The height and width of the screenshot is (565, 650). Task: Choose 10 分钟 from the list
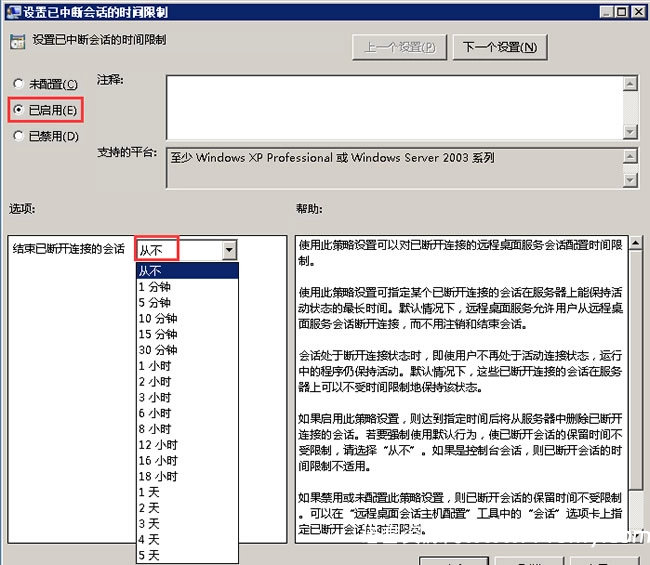187,318
